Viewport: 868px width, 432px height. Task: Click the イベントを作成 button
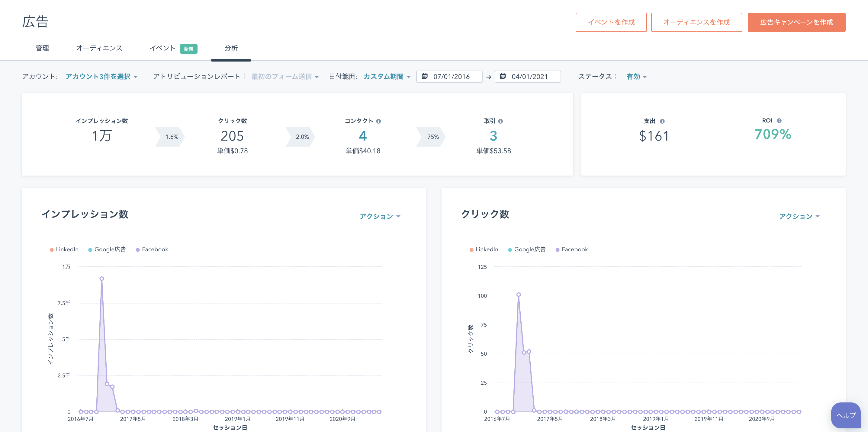[611, 22]
